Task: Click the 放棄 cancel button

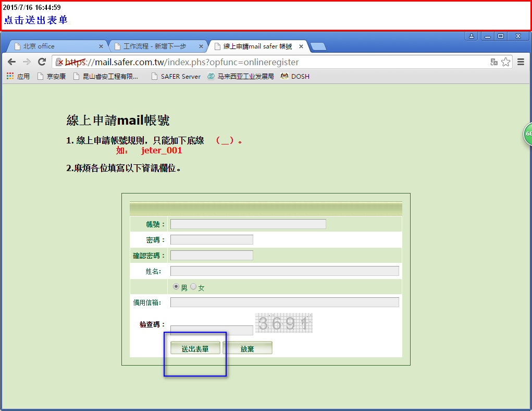Action: click(248, 348)
